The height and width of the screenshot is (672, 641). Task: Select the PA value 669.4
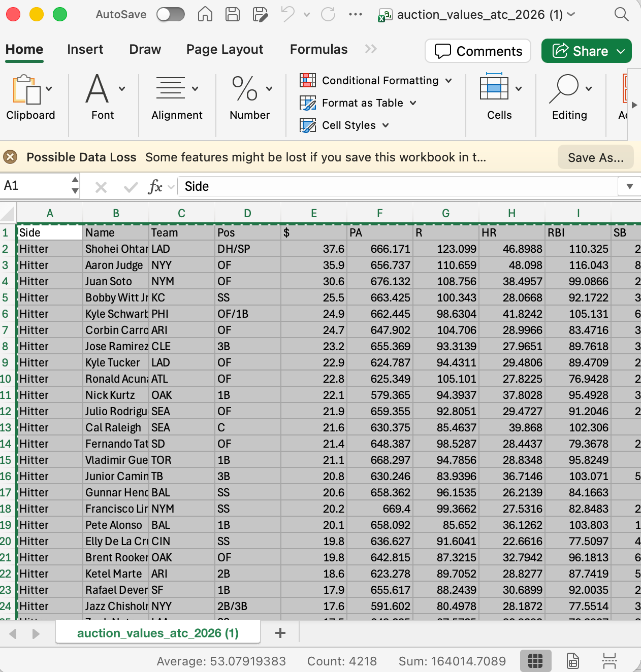[380, 509]
